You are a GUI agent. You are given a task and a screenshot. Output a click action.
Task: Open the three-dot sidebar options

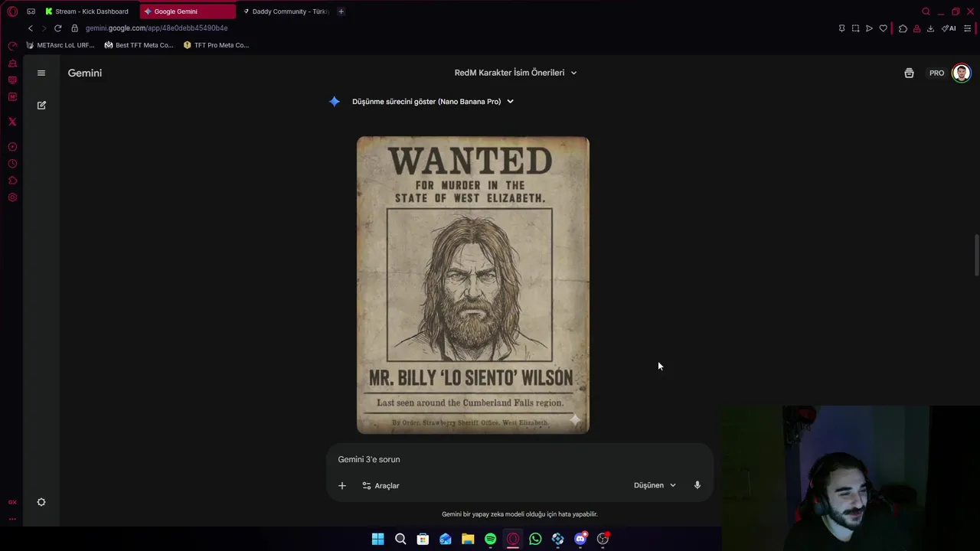(x=12, y=519)
